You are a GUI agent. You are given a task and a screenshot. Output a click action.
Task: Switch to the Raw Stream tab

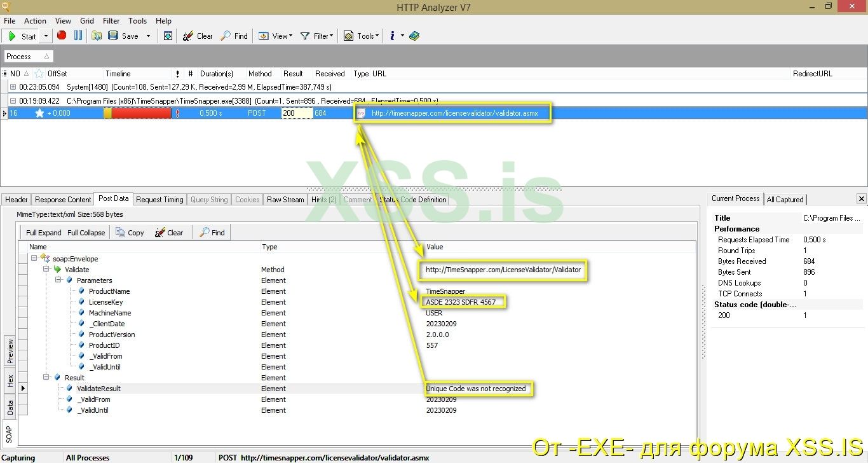[x=285, y=199]
